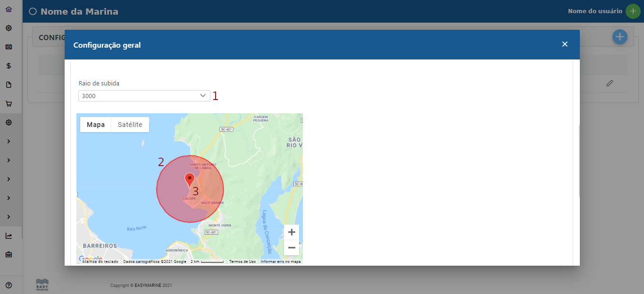
Task: Close the Configuração geral dialog
Action: pyautogui.click(x=565, y=44)
